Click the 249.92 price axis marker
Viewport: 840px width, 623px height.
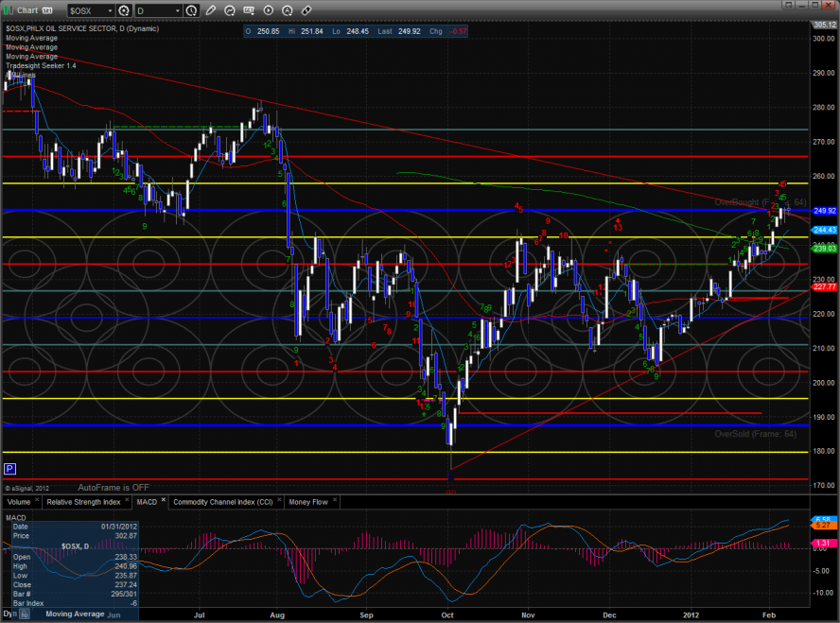pos(825,211)
